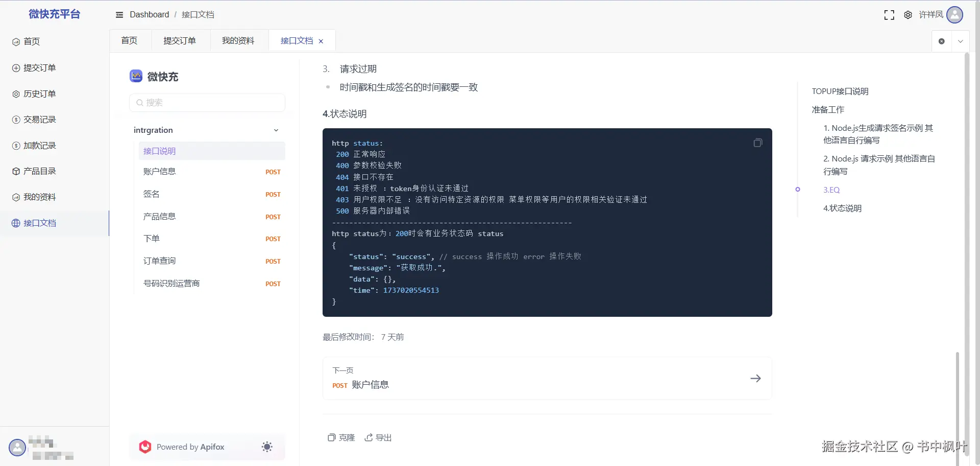Viewport: 980px width, 466px height.
Task: Open the user avatar in top-right corner
Action: (954, 15)
